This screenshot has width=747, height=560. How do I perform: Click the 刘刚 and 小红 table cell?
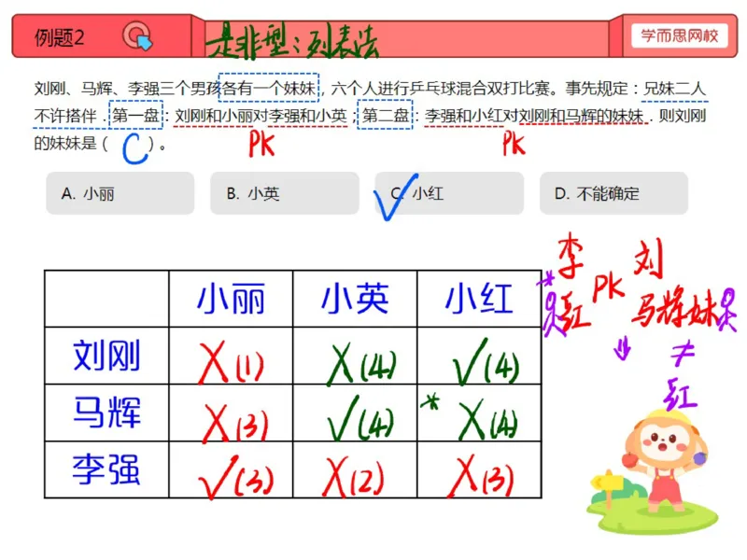tap(479, 356)
